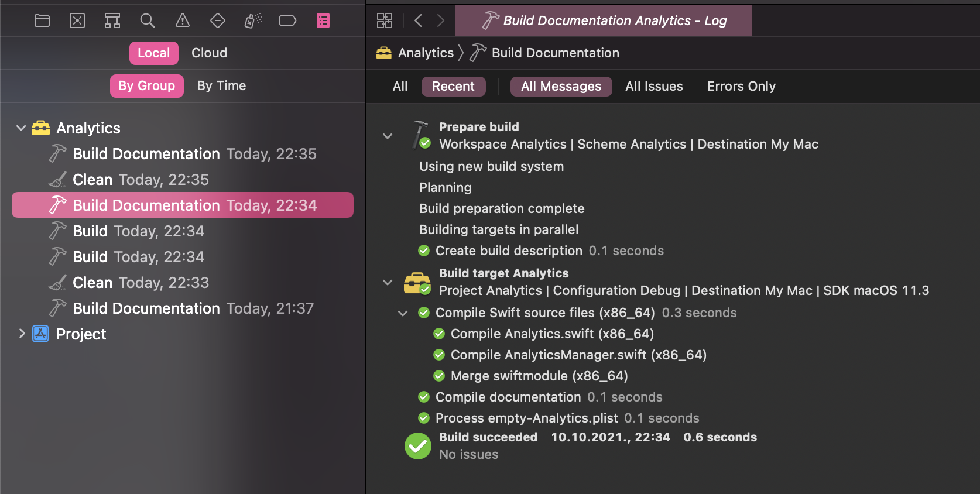Open the Debug navigator spray icon
Screen dimensions: 980x494
coord(253,21)
